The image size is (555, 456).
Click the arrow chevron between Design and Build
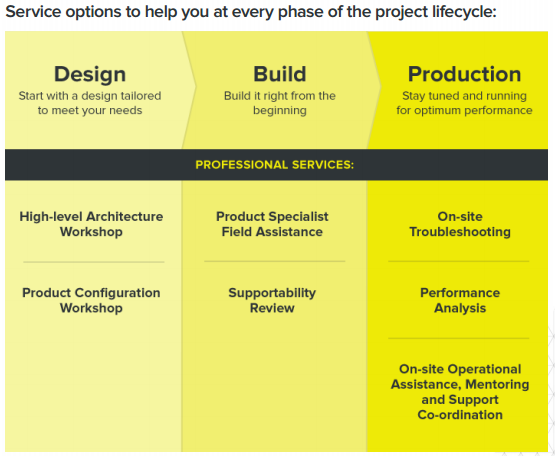click(x=189, y=86)
